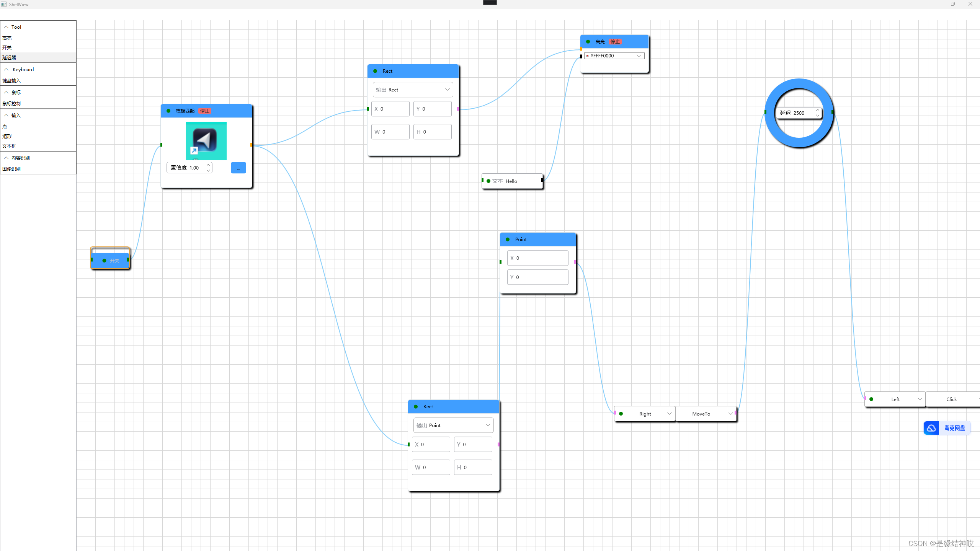The image size is (980, 551).
Task: Click the green status dot on 模板匹配 node
Action: 168,111
